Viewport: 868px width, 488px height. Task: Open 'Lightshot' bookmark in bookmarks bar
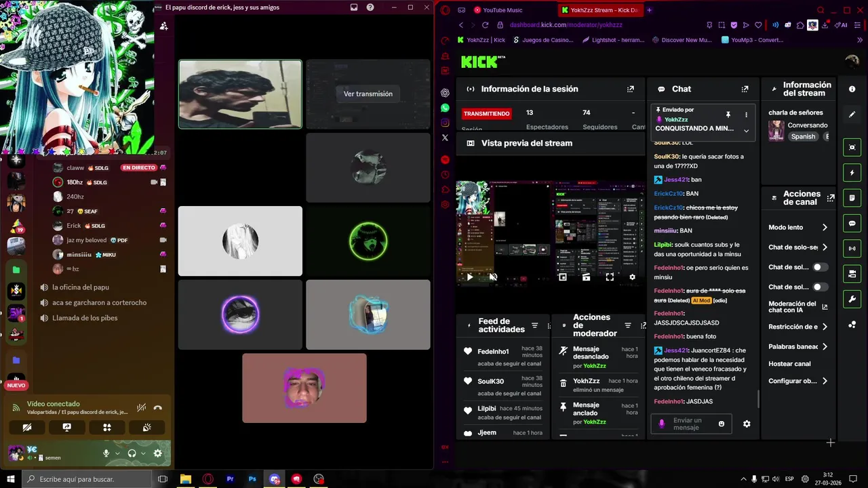[x=613, y=40]
